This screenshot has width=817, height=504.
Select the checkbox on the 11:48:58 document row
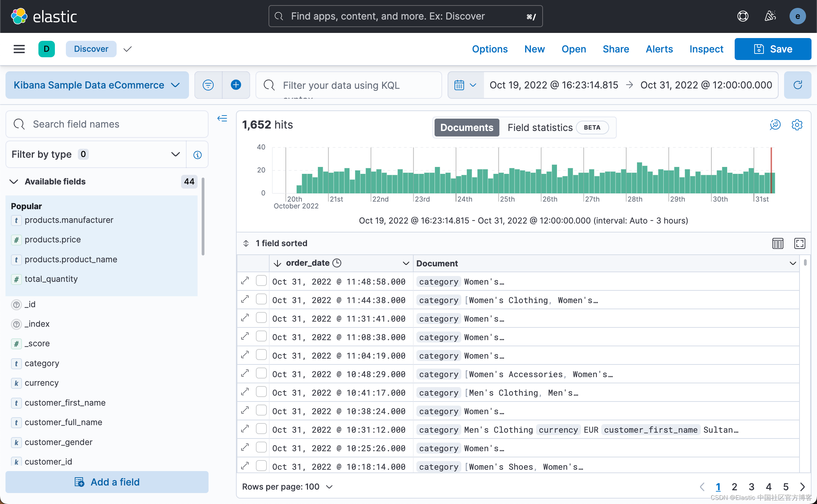(x=261, y=280)
